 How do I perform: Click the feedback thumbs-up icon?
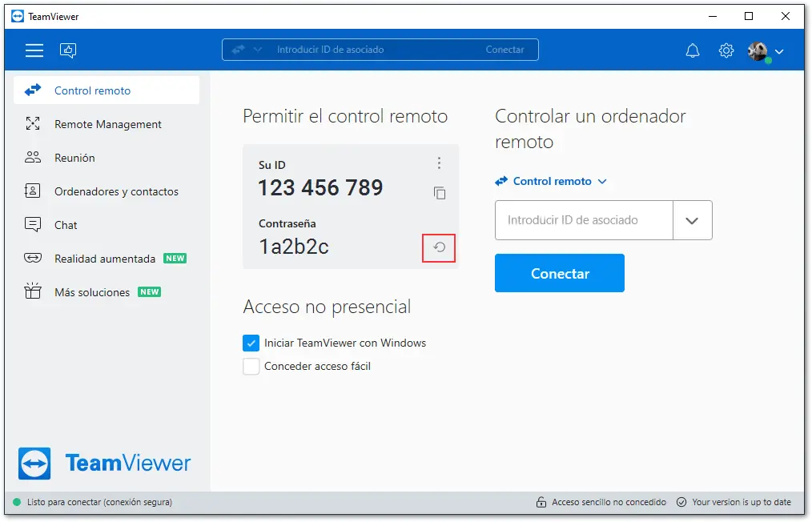tap(68, 50)
